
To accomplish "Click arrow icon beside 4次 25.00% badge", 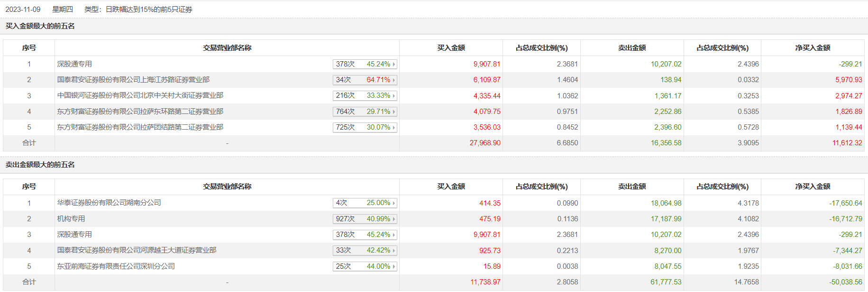I will coord(393,203).
